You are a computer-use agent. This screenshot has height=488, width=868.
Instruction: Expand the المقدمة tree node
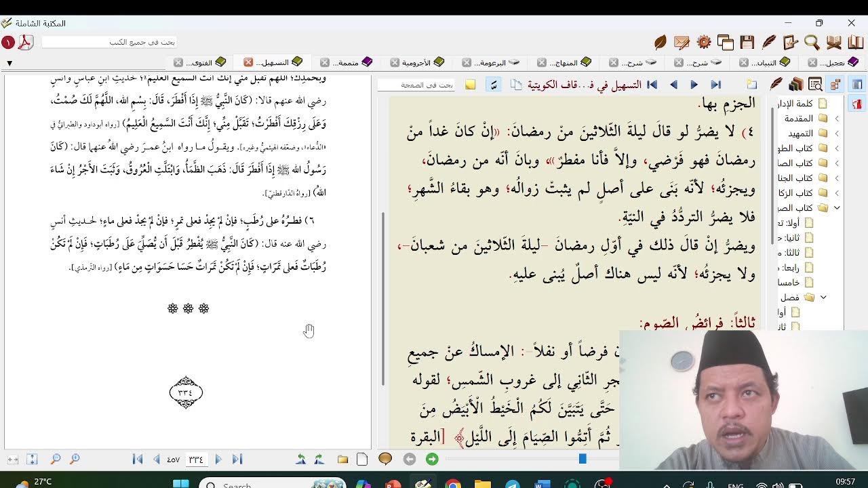[x=837, y=119]
